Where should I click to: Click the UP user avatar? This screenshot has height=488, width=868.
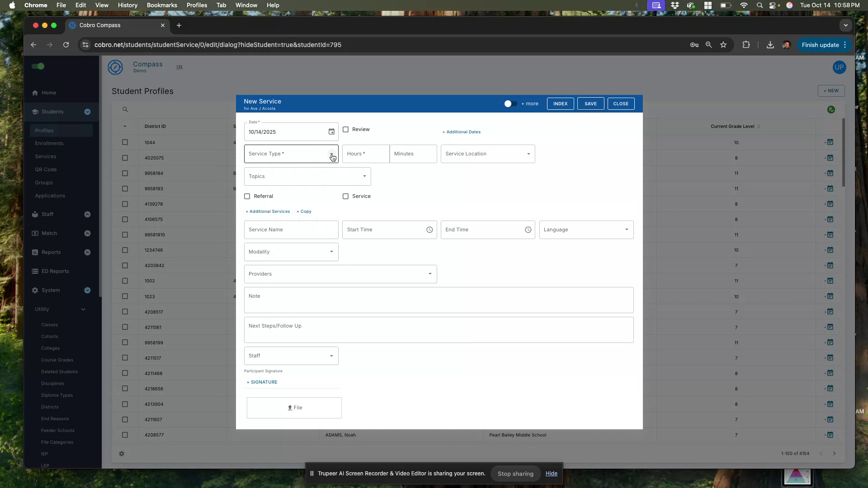click(x=839, y=67)
